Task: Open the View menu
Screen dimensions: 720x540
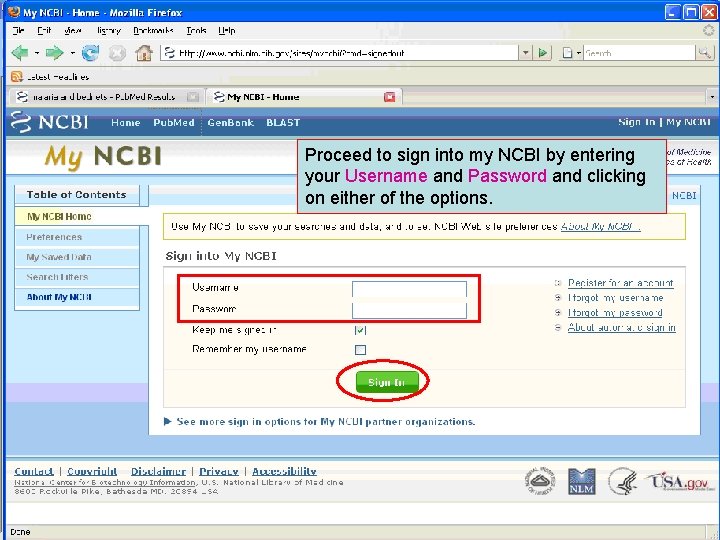Action: tap(73, 31)
